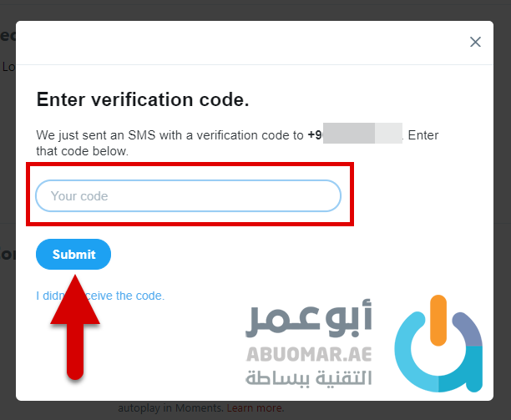Click the 'Your code' input field
The height and width of the screenshot is (420, 511).
tap(189, 196)
